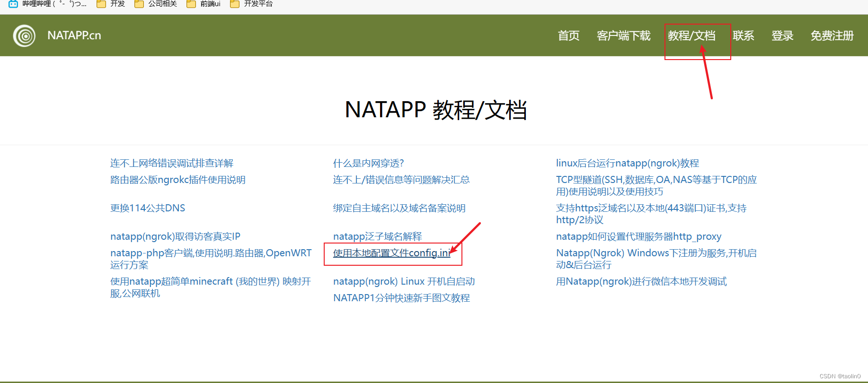Open 使用本地配置文件config.ini link
The image size is (868, 383).
pyautogui.click(x=392, y=253)
